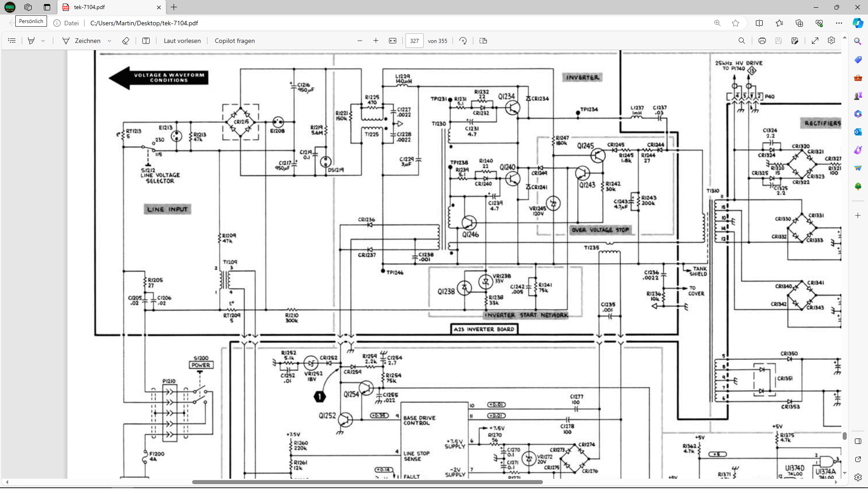Open sidebar search
This screenshot has height=495, width=868.
tap(858, 41)
